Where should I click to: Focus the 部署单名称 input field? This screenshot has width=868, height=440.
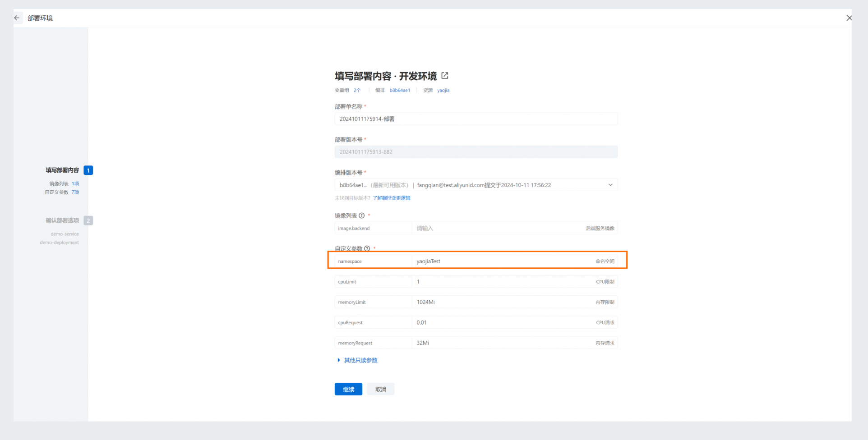476,119
